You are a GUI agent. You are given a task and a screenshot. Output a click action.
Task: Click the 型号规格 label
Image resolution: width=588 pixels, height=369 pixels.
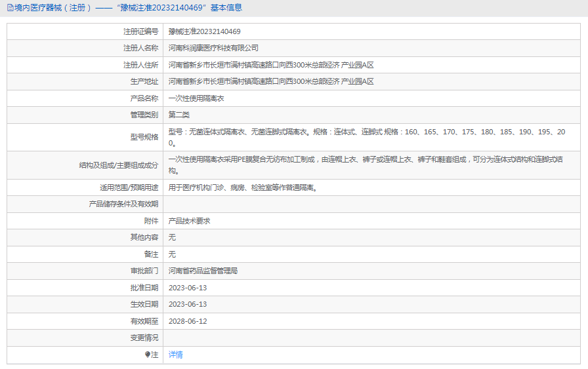pos(144,137)
